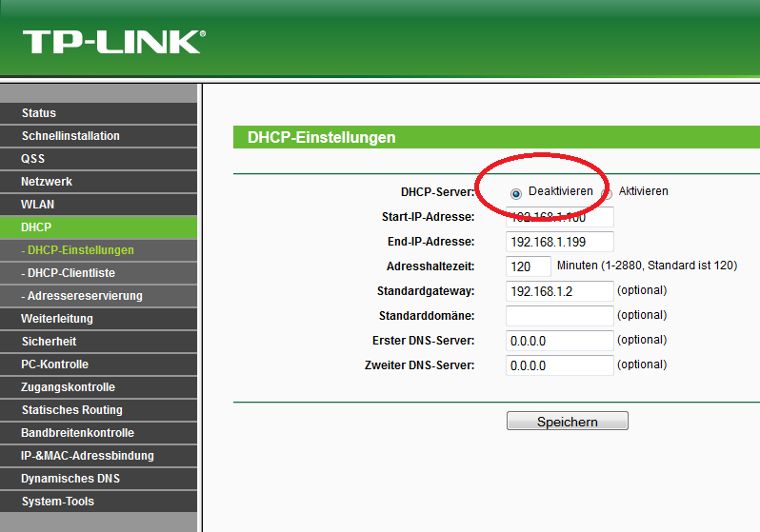This screenshot has width=760, height=532.
Task: Open the PC-Kontrolle menu
Action: pos(98,365)
